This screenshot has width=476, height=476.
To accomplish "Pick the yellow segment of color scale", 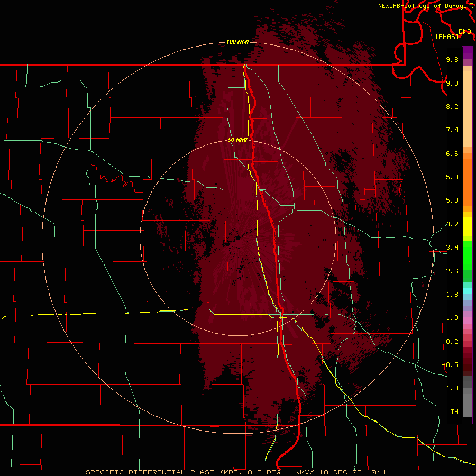I will [467, 226].
